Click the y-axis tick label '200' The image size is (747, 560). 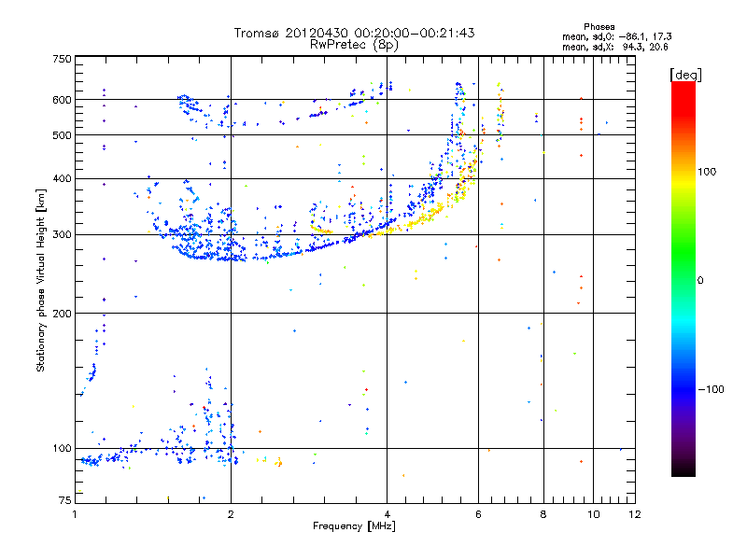tap(62, 314)
